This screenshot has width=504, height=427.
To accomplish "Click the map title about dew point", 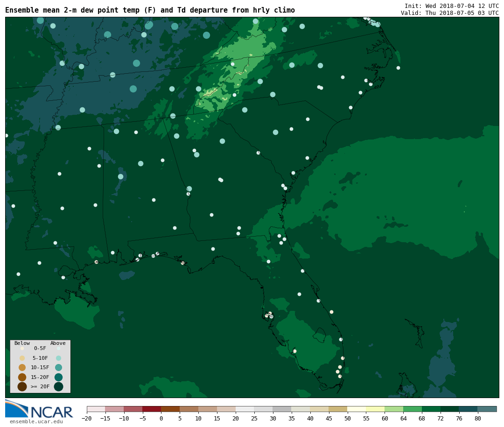I will [x=150, y=10].
